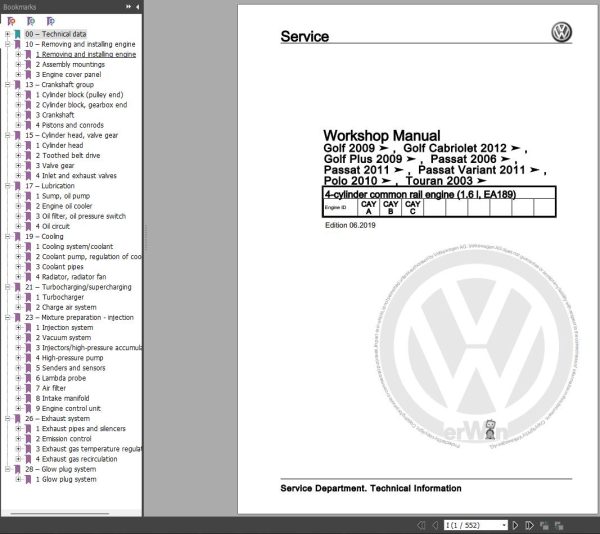This screenshot has height=534, width=600.
Task: Collapse the 15 – Cylinder head, valve gear node
Action: click(7, 135)
